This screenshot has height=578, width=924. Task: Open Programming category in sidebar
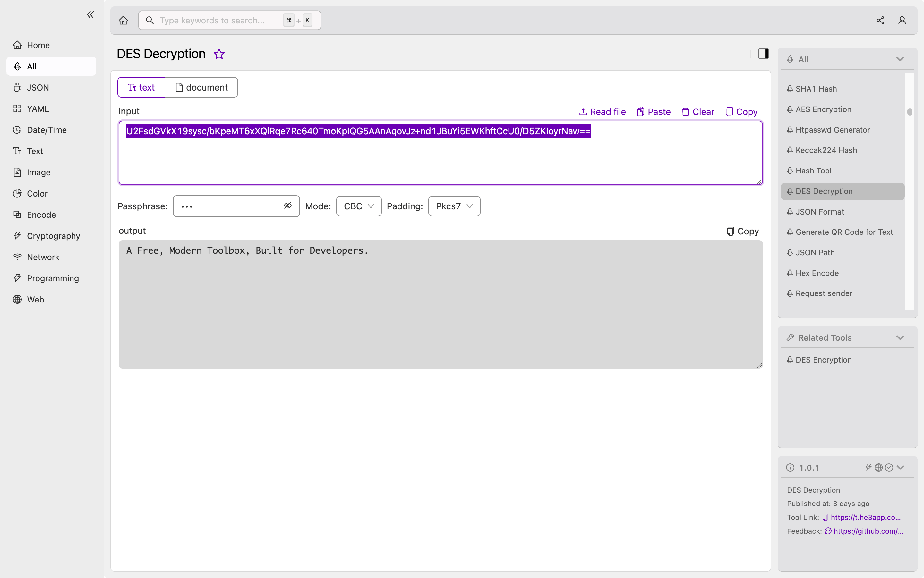51,278
